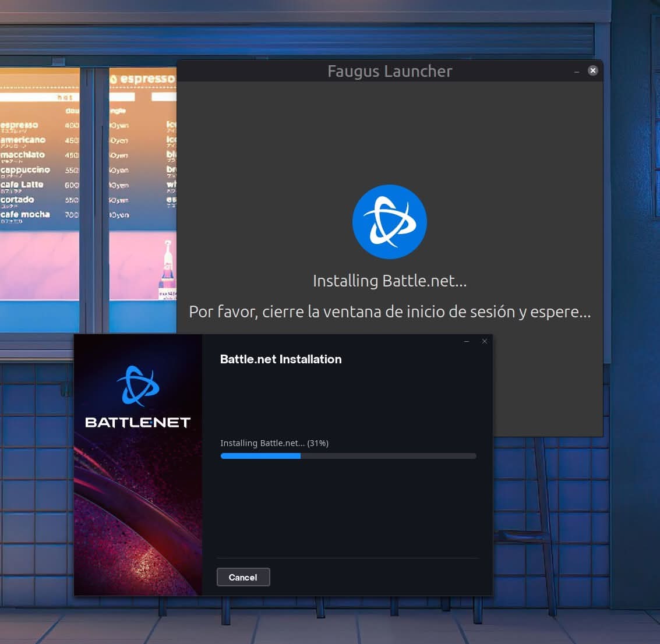Click the Spanish instruction message text

tap(390, 312)
